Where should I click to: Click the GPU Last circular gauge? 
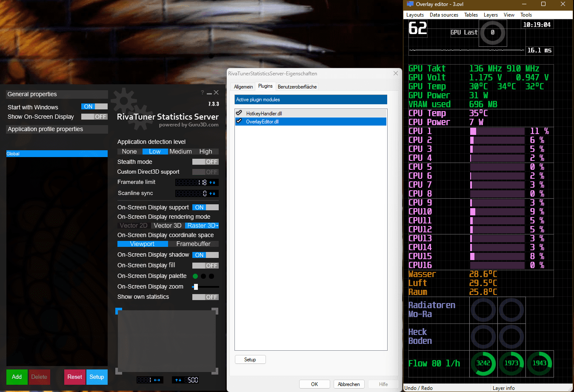[493, 32]
